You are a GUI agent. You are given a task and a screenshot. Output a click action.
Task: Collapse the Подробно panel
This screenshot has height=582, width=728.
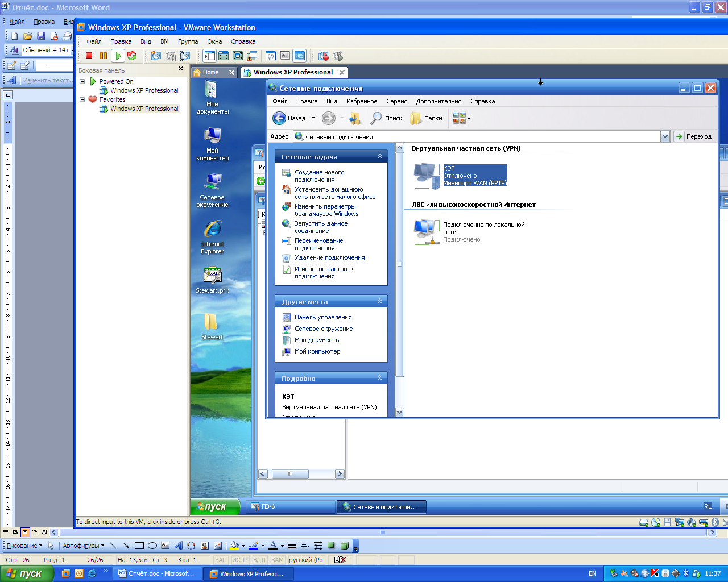click(380, 378)
